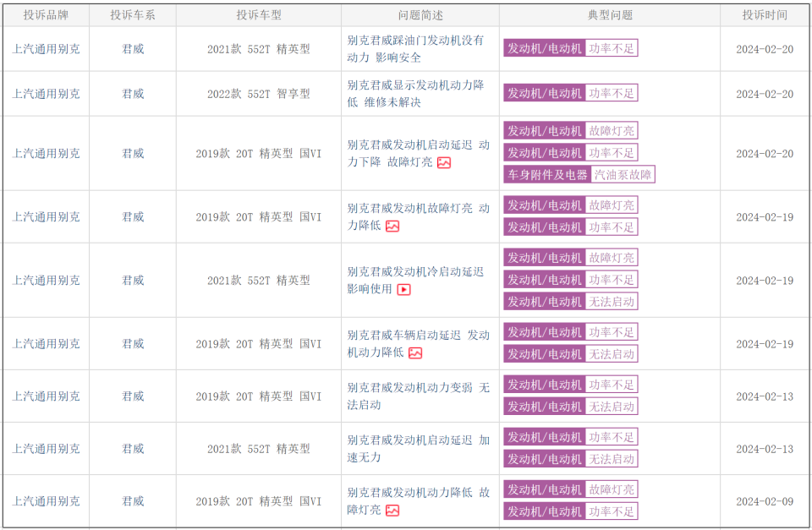Screen dimensions: 812x530
Task: Select model cell 2022款 552T 智享型
Action: 259,94
